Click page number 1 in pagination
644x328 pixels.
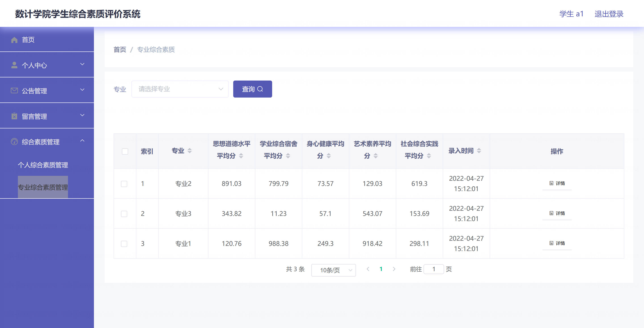pyautogui.click(x=381, y=269)
